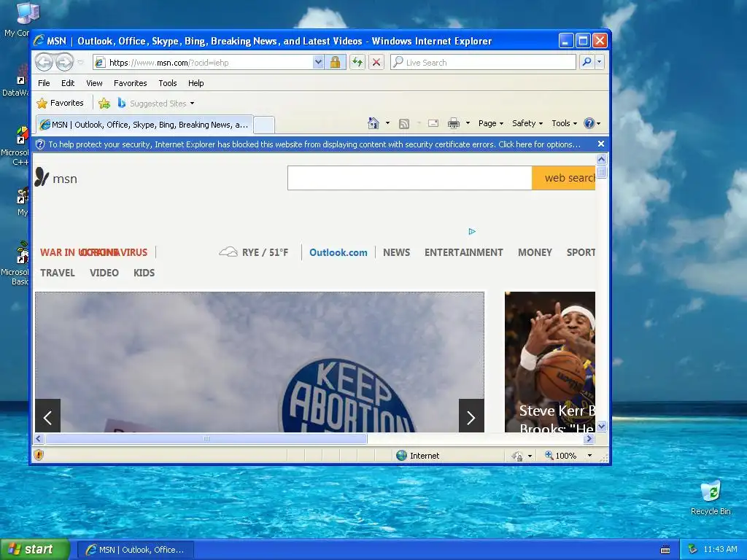Go to the KIDS section

[144, 273]
